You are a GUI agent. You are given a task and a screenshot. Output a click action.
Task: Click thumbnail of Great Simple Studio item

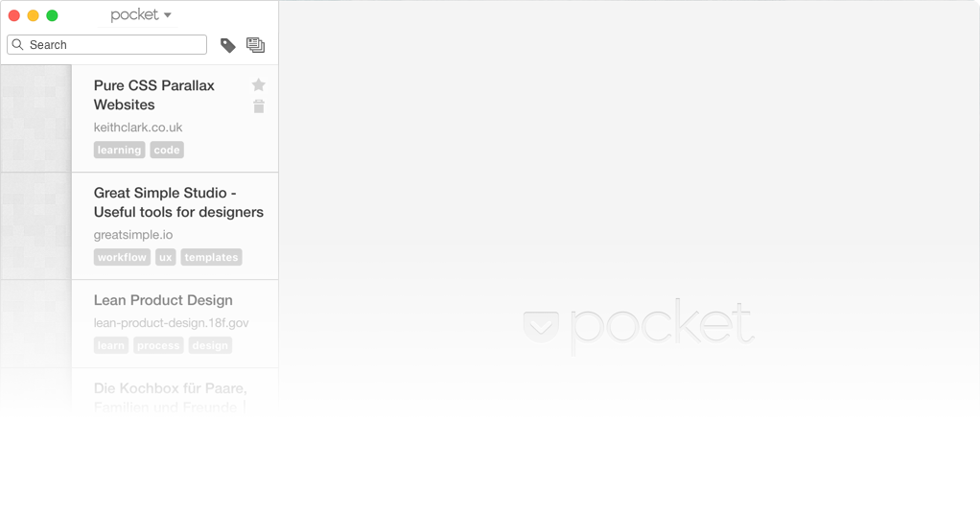(36, 226)
